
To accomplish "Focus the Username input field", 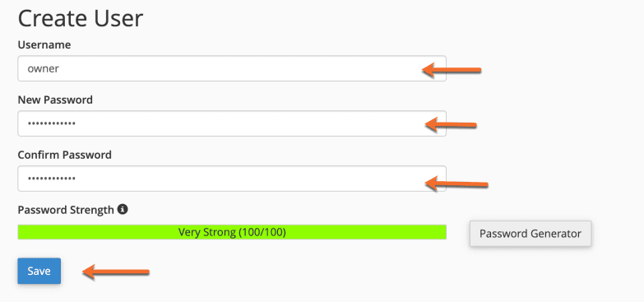I will [232, 68].
